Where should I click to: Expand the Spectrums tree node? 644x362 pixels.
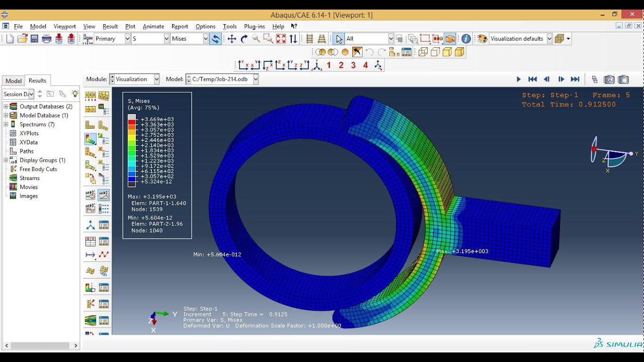point(6,125)
